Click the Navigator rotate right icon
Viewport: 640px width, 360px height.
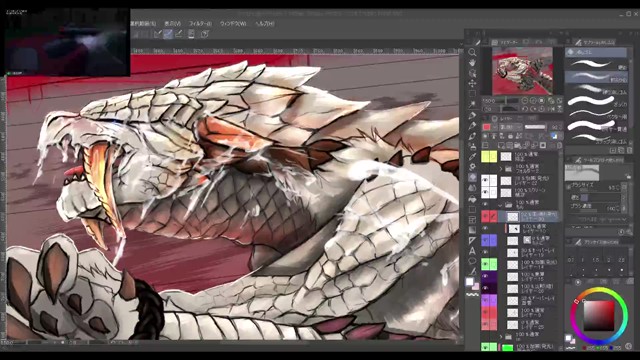[x=533, y=109]
